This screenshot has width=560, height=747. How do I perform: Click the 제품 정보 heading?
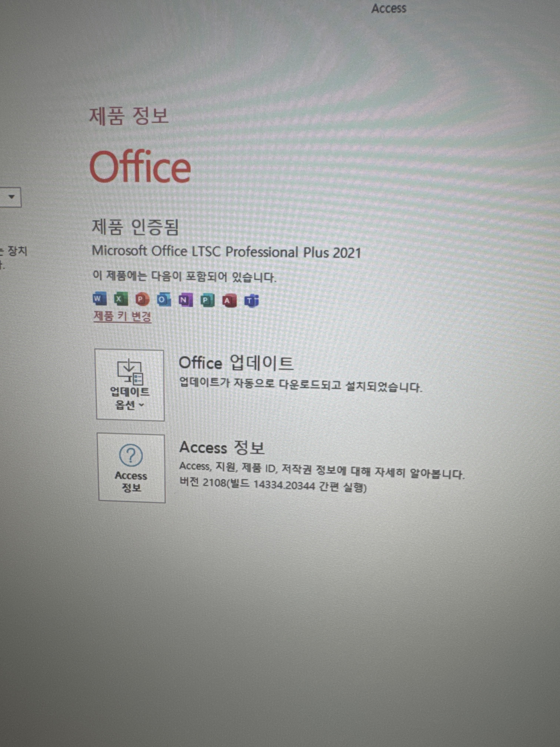pyautogui.click(x=129, y=116)
